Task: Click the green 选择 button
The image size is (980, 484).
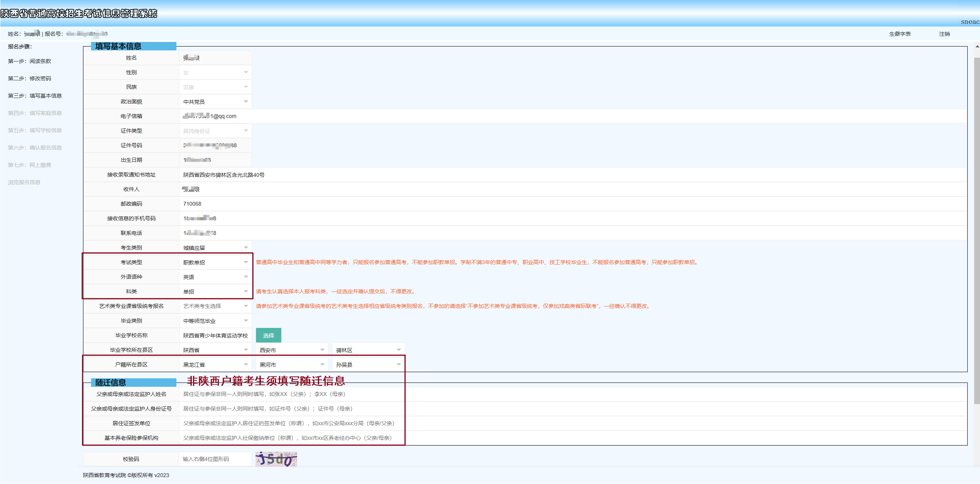Action: point(268,336)
